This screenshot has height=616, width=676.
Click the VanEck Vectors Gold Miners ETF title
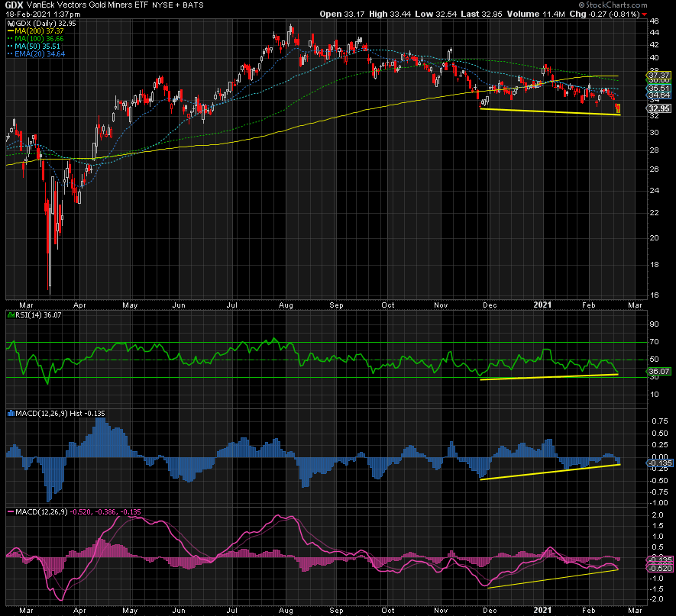tap(88, 5)
